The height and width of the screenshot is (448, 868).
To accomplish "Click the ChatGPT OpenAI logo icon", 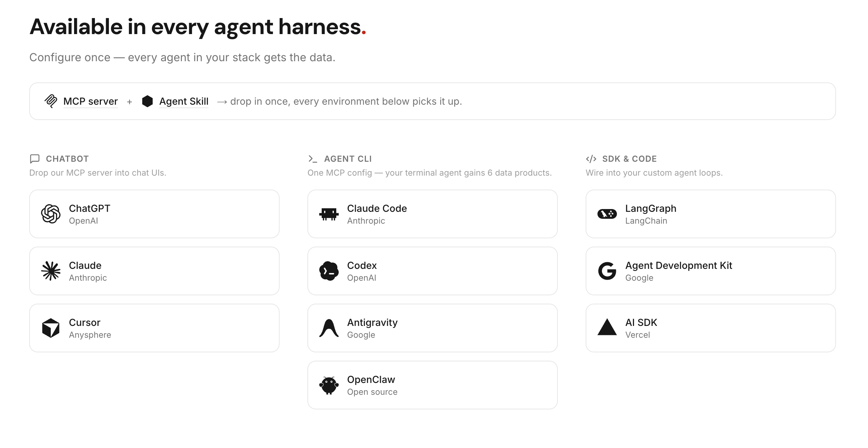I will (51, 214).
